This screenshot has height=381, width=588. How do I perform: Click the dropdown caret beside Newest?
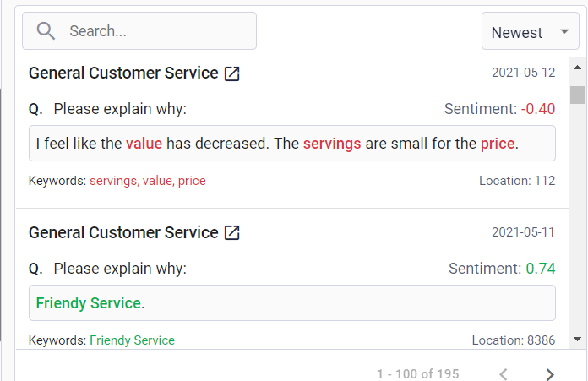coord(563,32)
